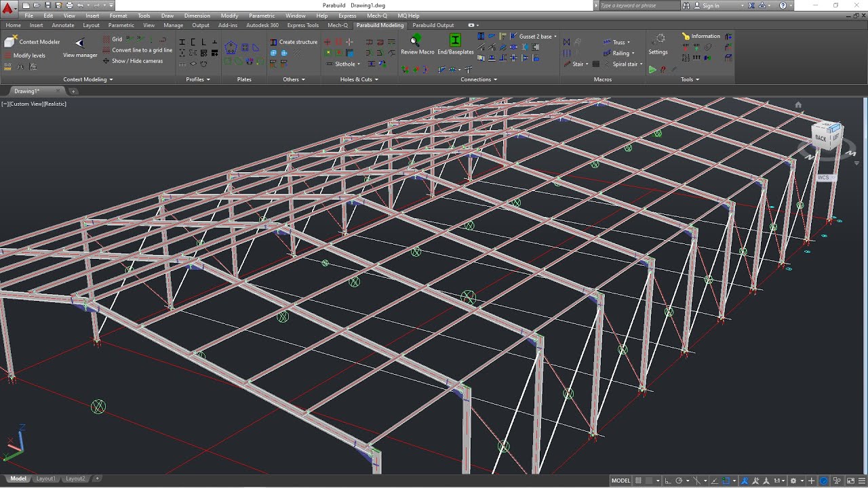Click the green play arrow in Tools
The height and width of the screenshot is (488, 868).
pos(652,69)
